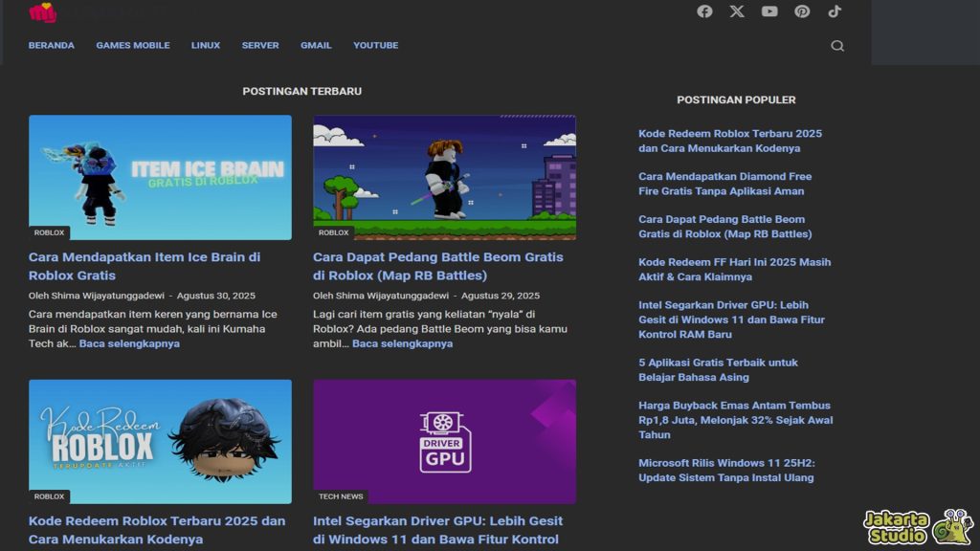Open 'Kode Redeem Roblox Terbaru 2025' post title

coord(157,530)
